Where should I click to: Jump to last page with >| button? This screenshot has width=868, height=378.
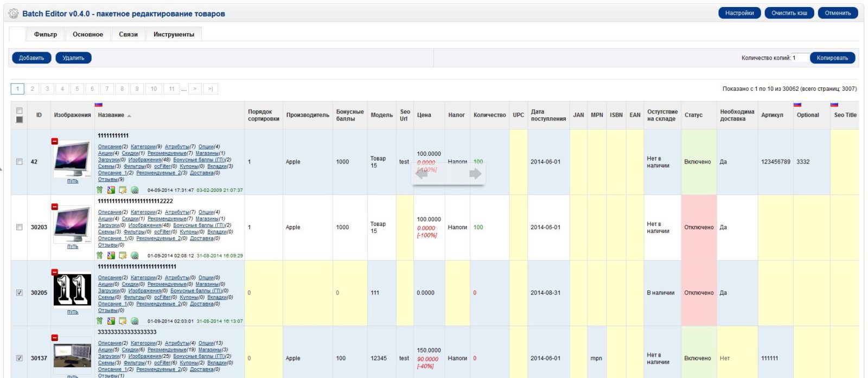point(210,89)
